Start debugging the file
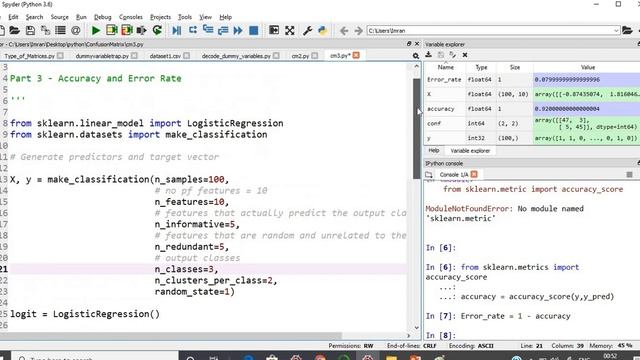This screenshot has height=360, width=640. point(177,30)
